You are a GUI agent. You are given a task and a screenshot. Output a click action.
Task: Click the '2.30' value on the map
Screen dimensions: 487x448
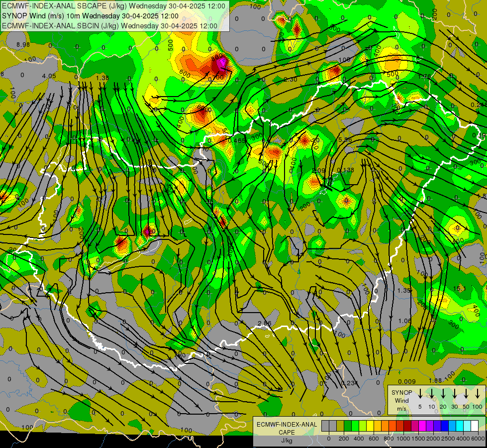click(291, 80)
